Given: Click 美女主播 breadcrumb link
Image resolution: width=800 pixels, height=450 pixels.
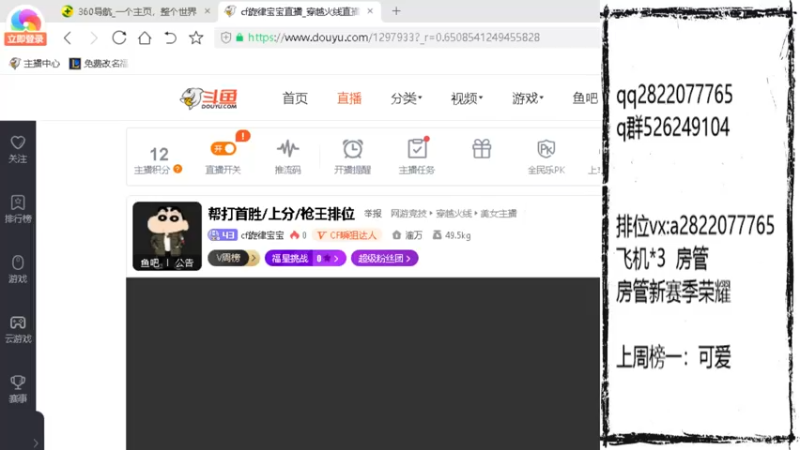Looking at the screenshot, I should click(x=498, y=213).
